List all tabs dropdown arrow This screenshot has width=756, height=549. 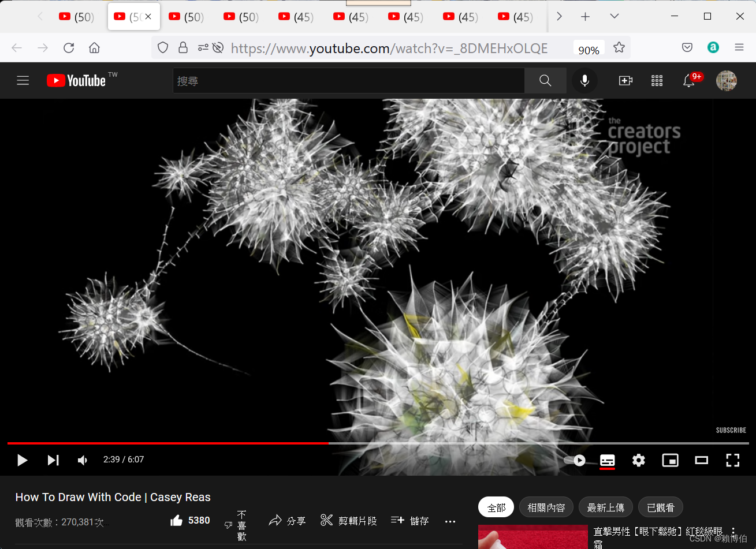615,17
